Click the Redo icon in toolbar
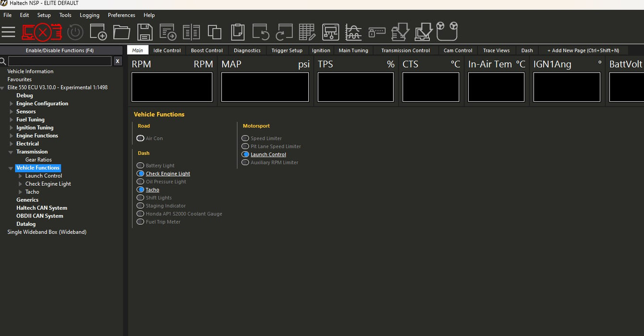This screenshot has width=644, height=336. pyautogui.click(x=284, y=32)
